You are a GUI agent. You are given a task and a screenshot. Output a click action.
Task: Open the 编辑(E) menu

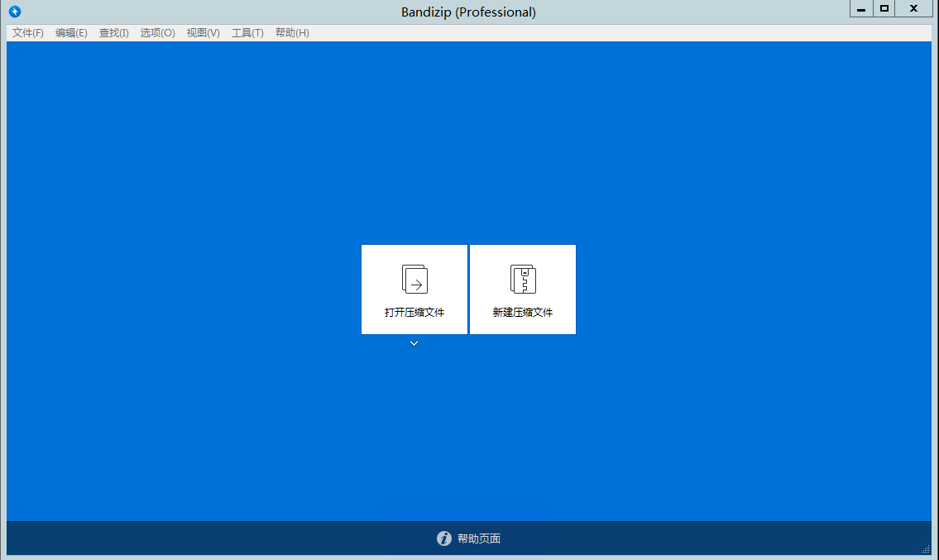point(71,33)
